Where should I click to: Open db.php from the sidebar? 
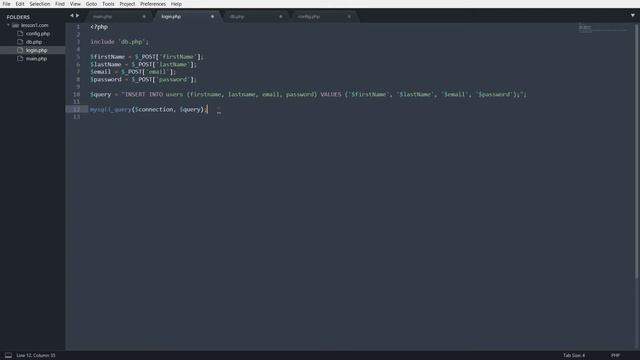pos(34,42)
